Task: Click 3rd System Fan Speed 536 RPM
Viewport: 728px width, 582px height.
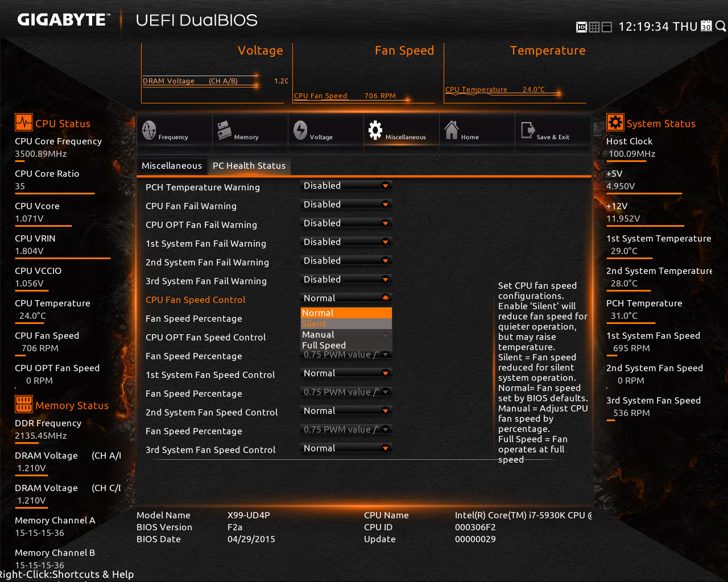Action: [631, 413]
